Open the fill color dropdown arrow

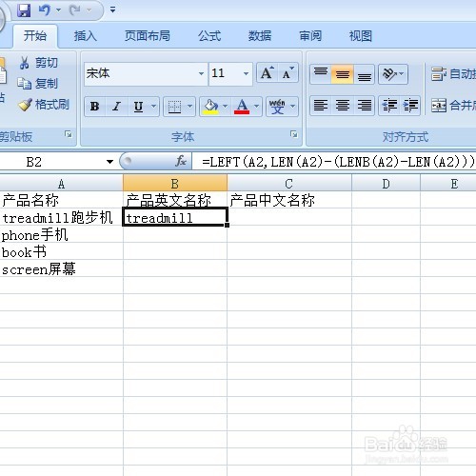point(226,107)
